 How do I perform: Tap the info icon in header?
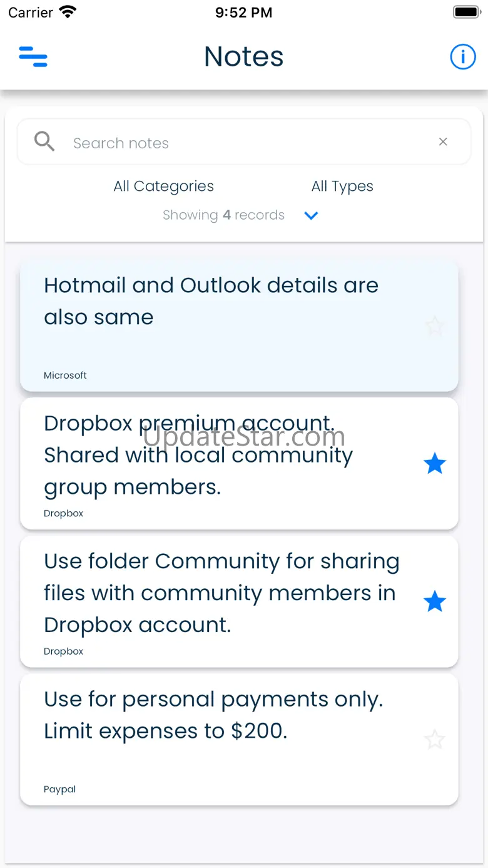(x=463, y=57)
